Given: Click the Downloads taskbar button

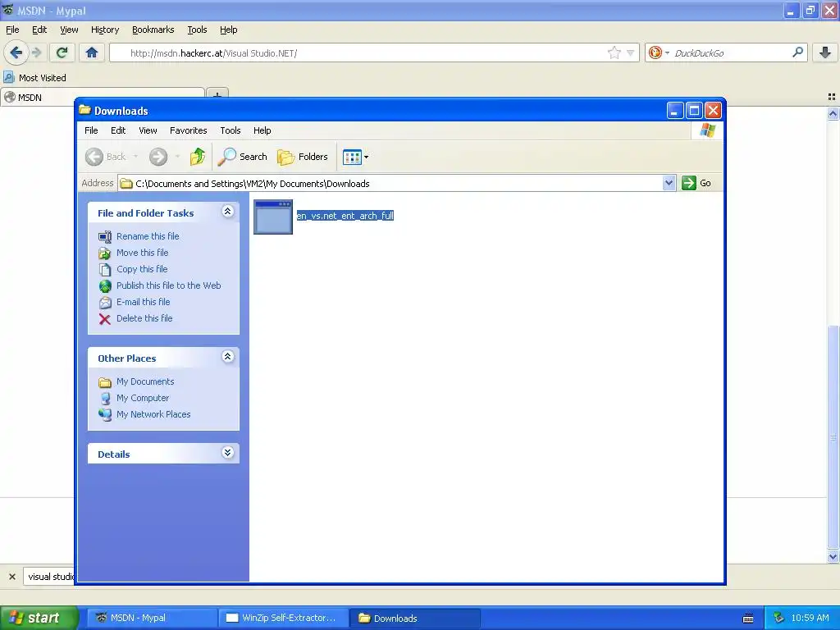Looking at the screenshot, I should 414,618.
